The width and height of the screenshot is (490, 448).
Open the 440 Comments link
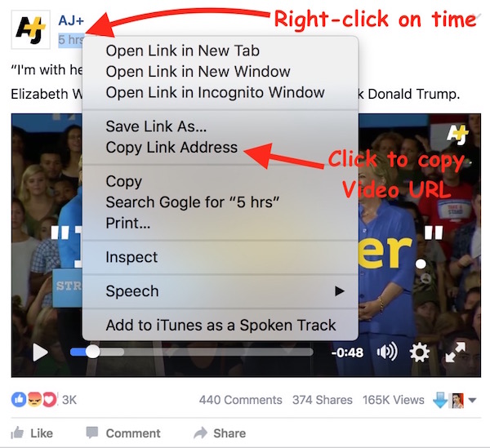(x=240, y=400)
